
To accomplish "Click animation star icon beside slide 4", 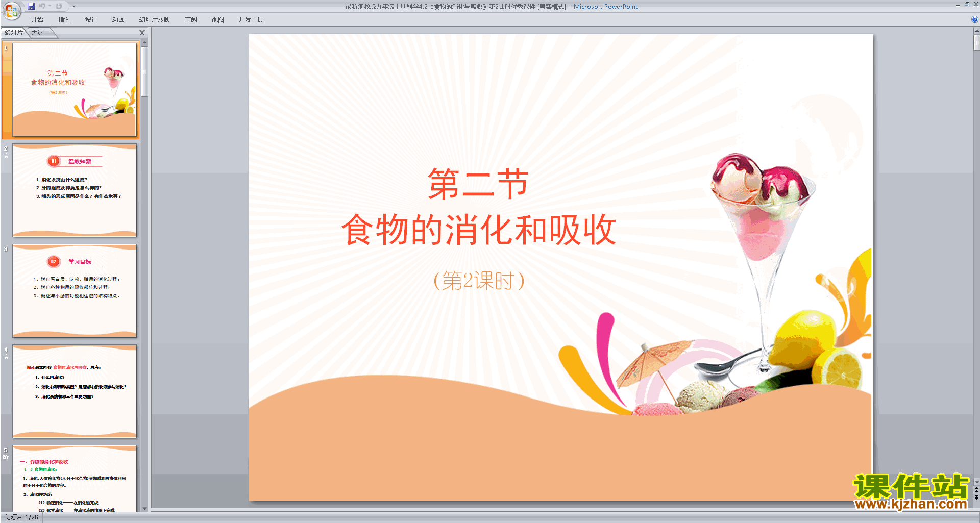I will click(x=6, y=357).
